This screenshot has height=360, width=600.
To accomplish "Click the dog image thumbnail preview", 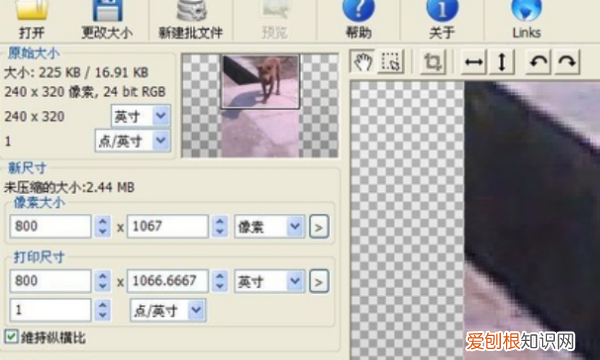I will (x=260, y=106).
